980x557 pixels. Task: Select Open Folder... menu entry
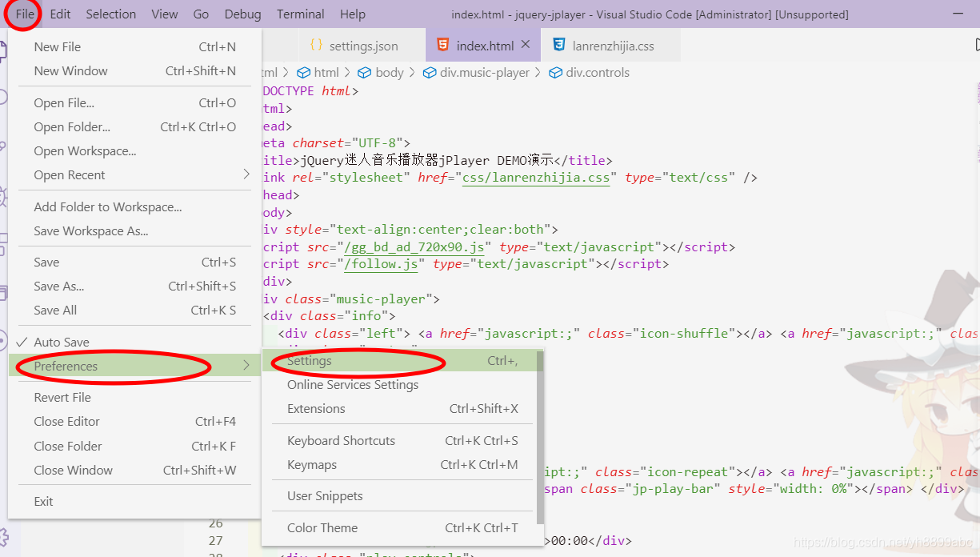coord(134,127)
